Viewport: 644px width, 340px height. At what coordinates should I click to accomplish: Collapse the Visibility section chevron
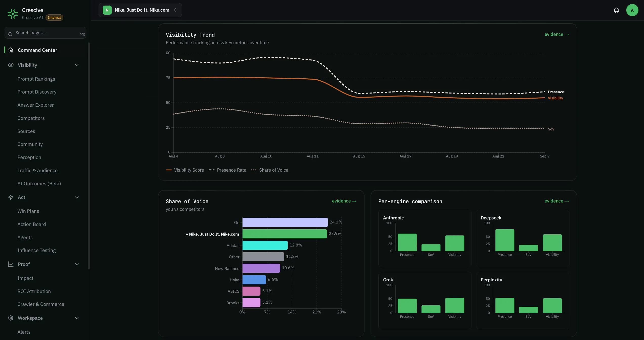click(x=77, y=65)
